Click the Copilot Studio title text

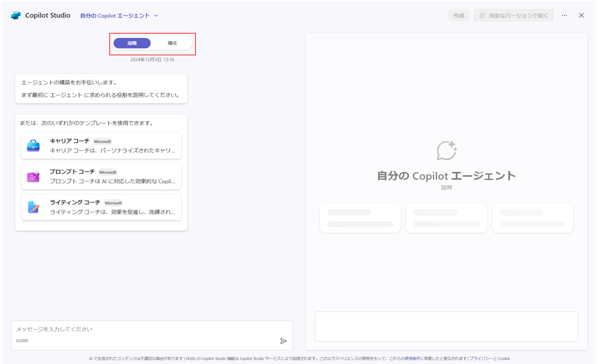tap(48, 16)
